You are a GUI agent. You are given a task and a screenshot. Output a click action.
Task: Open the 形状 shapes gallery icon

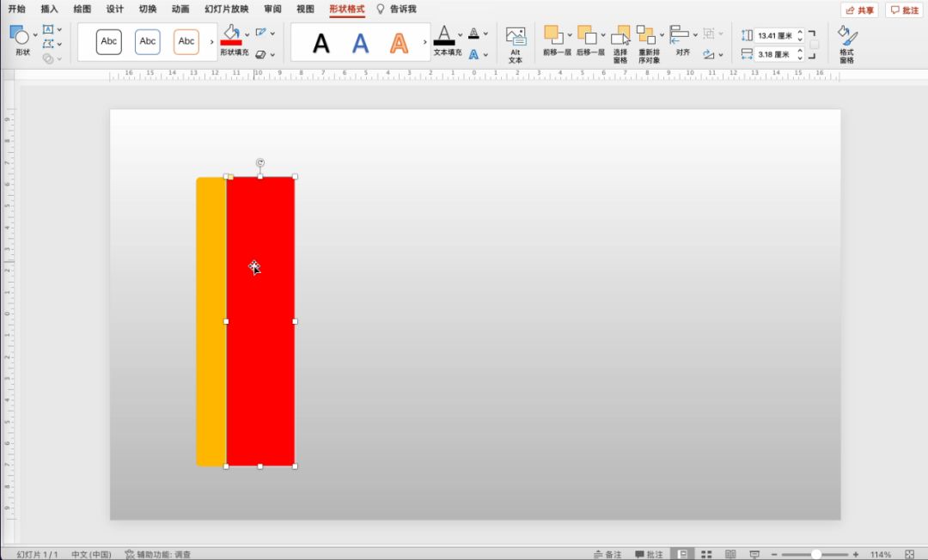[20, 35]
